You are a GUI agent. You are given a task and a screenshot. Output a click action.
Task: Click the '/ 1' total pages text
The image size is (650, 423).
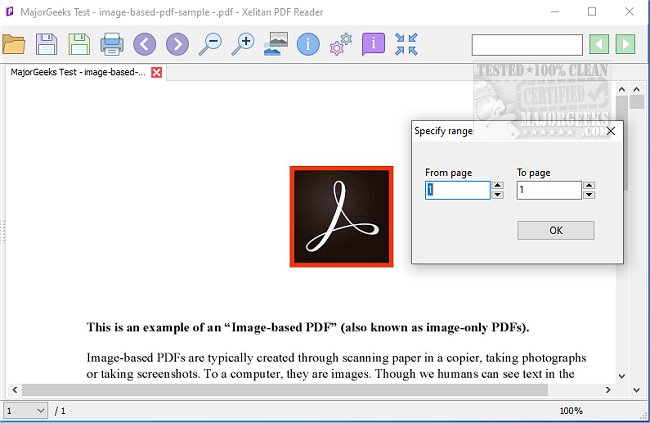60,411
